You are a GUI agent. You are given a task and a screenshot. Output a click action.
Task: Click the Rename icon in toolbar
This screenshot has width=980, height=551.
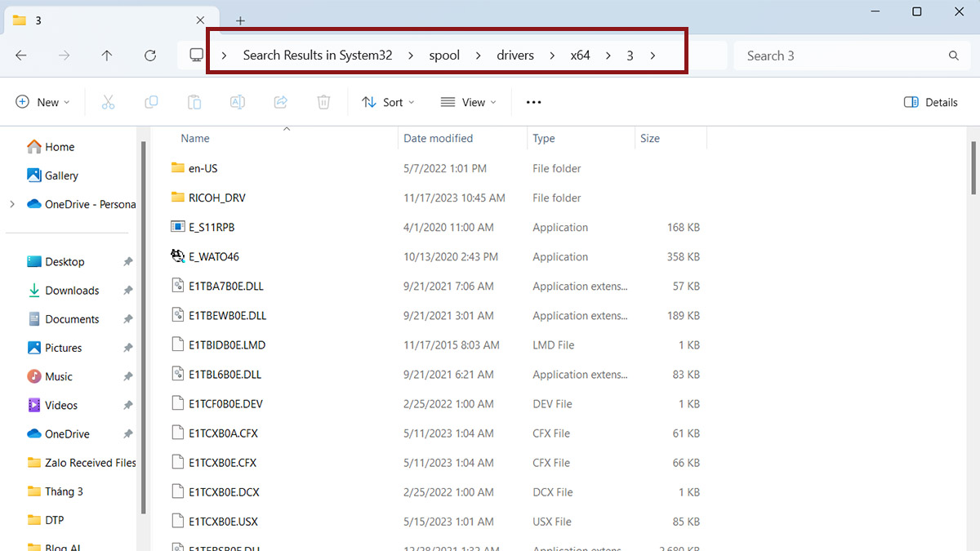tap(238, 102)
